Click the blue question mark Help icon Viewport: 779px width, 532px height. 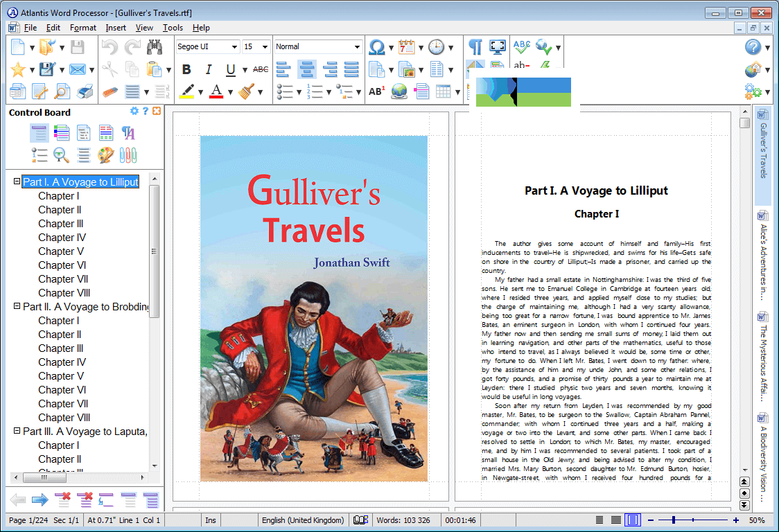point(753,47)
